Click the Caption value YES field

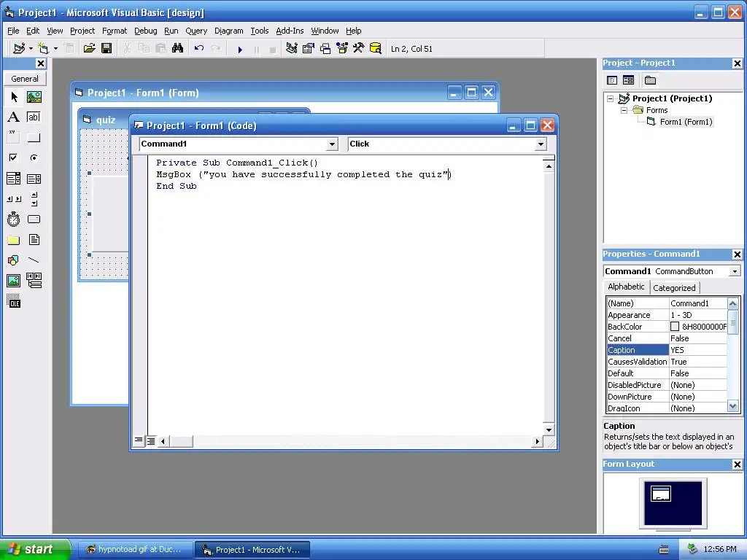coord(698,350)
